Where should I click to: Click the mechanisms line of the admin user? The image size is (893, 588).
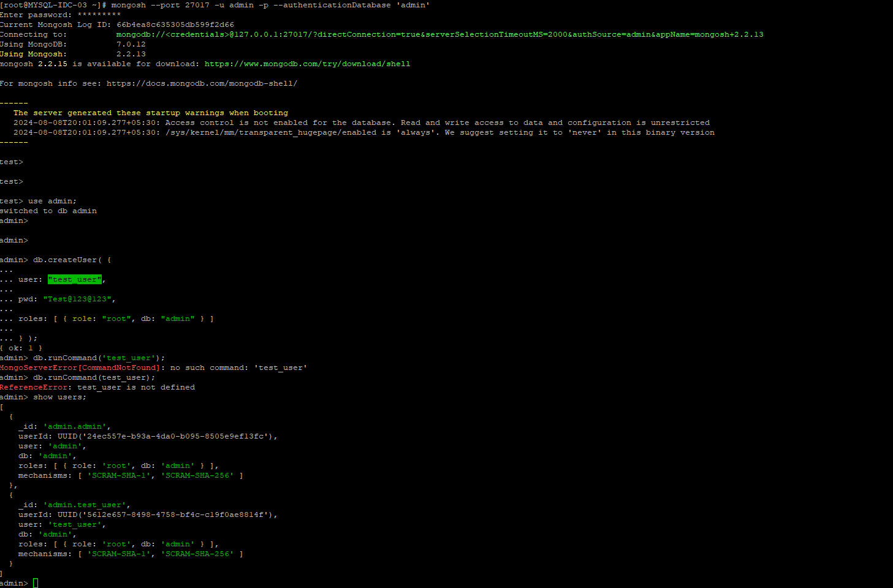131,475
